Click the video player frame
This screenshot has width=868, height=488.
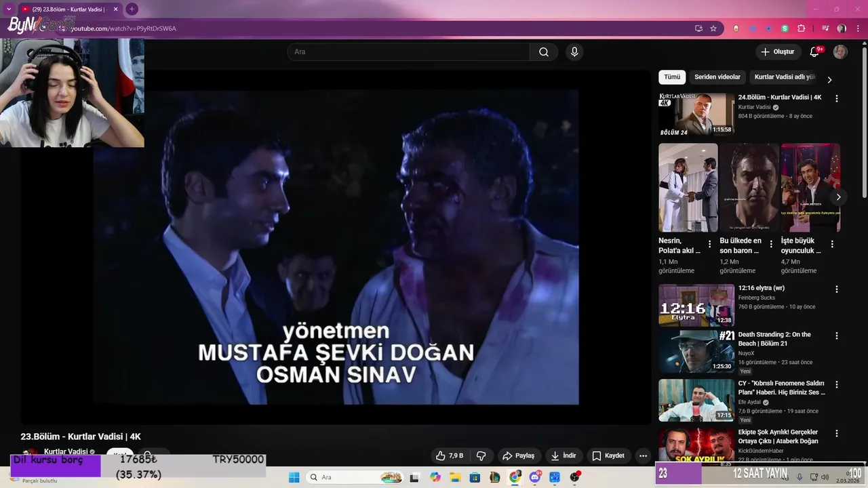[336, 247]
